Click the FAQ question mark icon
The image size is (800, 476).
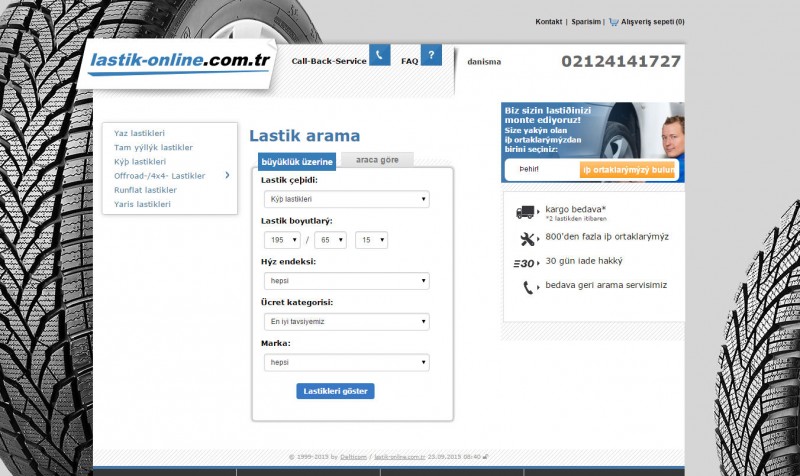[430, 56]
